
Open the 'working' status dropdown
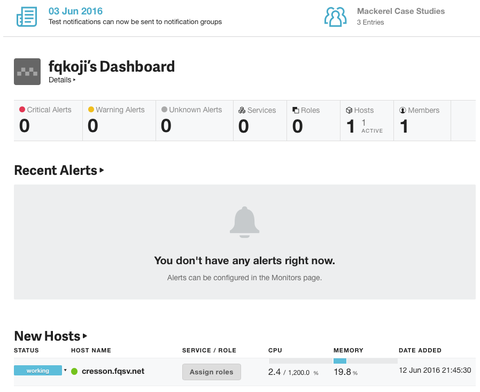click(x=40, y=370)
